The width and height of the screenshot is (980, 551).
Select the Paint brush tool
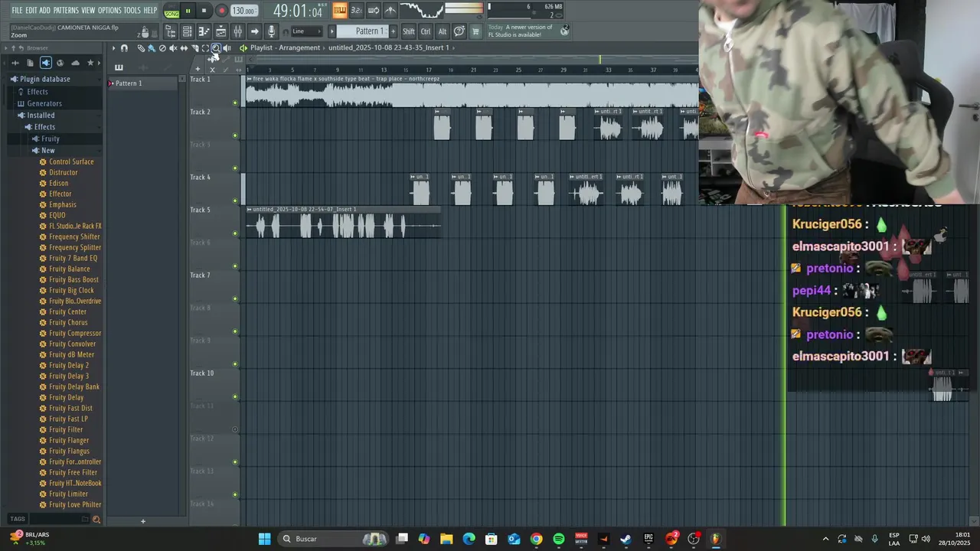tap(152, 48)
